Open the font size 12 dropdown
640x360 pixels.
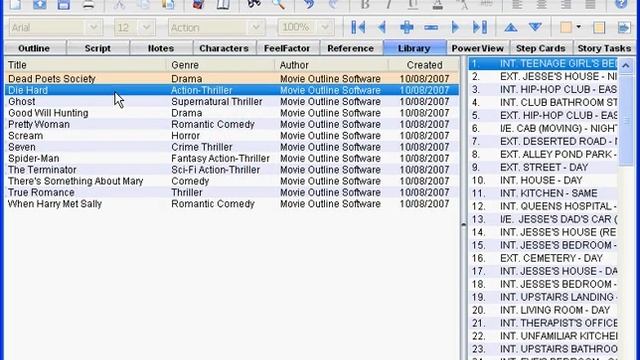pos(146,27)
